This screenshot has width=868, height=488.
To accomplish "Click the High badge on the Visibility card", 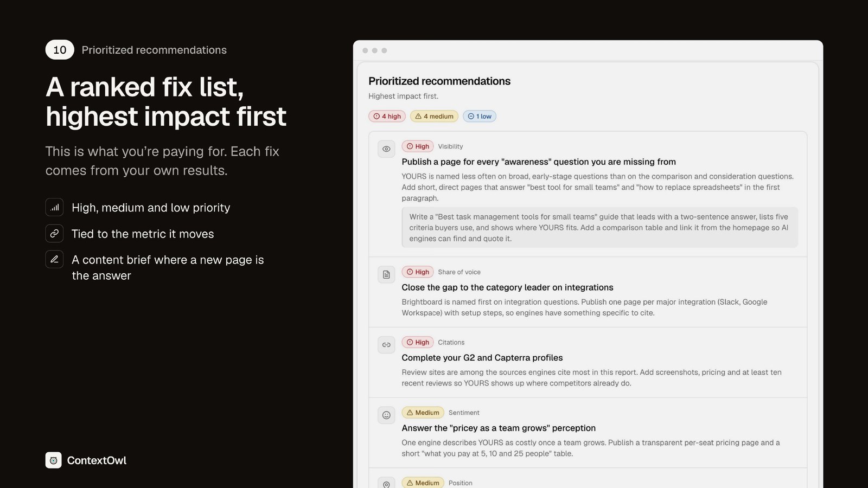I will [x=418, y=146].
